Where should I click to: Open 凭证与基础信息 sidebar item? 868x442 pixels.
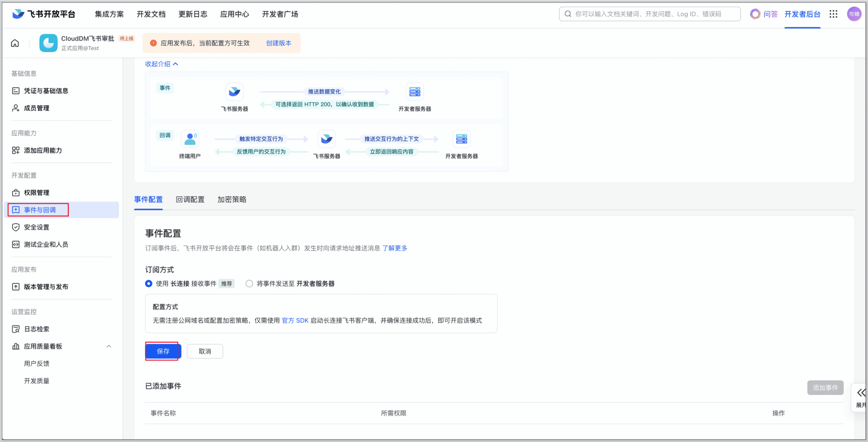click(46, 91)
